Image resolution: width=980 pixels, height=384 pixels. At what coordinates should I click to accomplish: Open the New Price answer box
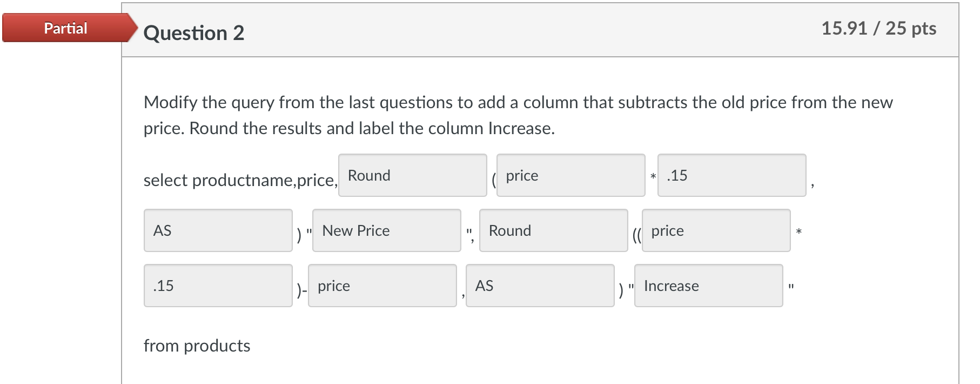click(386, 231)
